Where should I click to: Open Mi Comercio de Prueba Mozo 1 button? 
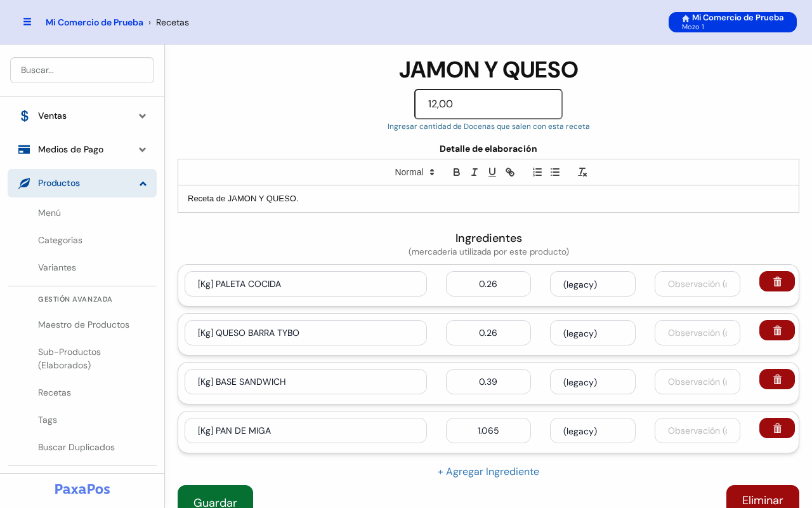tap(733, 22)
